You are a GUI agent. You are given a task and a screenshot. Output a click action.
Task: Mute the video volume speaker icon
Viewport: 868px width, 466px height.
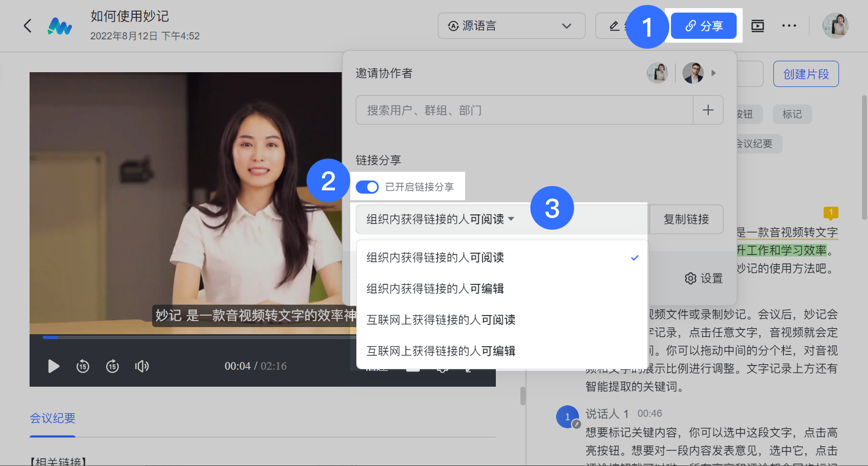point(142,366)
